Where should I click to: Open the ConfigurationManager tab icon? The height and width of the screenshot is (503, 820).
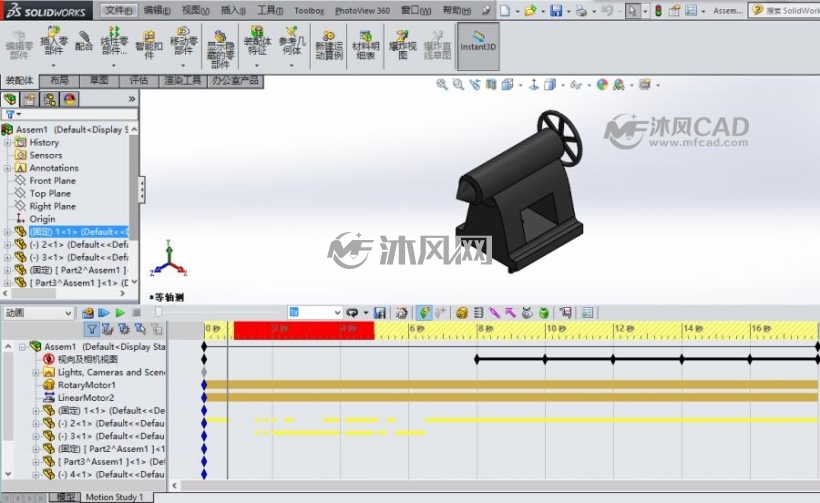click(50, 99)
